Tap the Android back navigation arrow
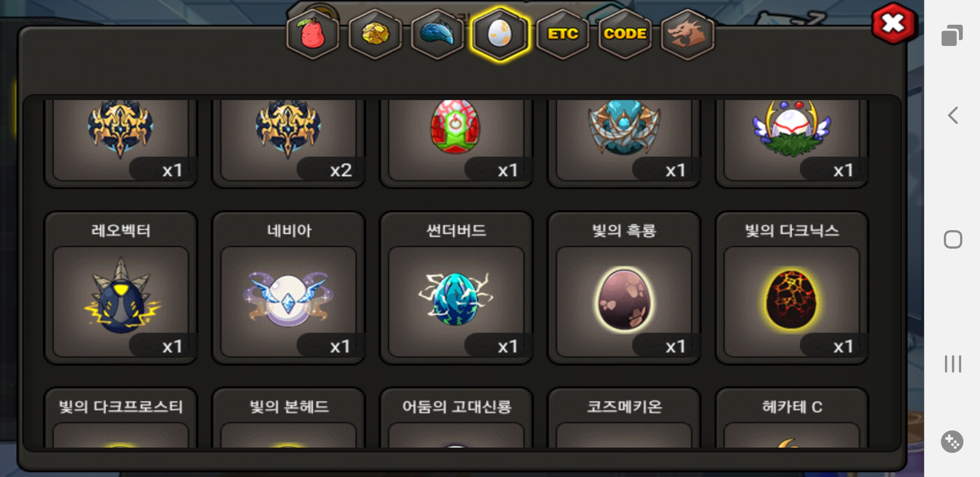The image size is (980, 477). click(953, 115)
